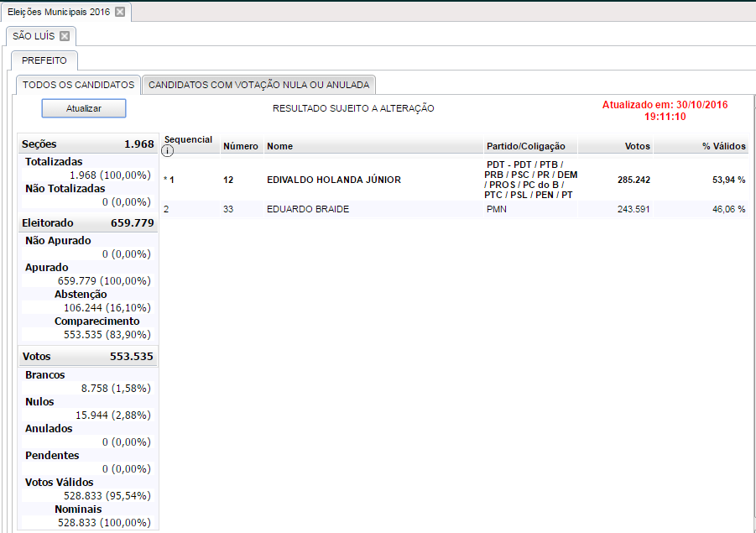Sort by the Nome column header
This screenshot has height=533, width=756.
point(279,146)
